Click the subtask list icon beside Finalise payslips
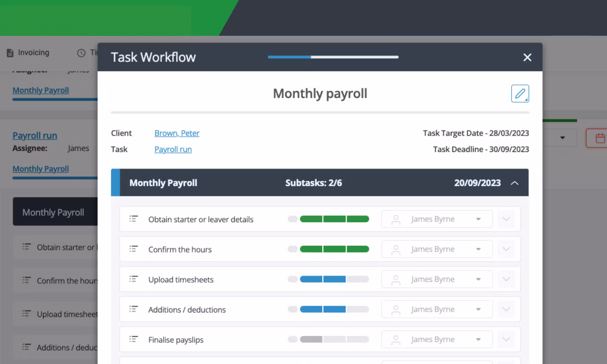Viewport: 607px width, 364px height. point(133,339)
